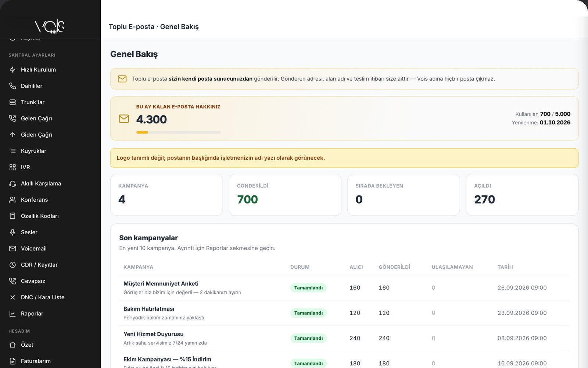Image resolution: width=588 pixels, height=368 pixels.
Task: Open Hızlı Kurulum menu item
Action: click(x=50, y=70)
